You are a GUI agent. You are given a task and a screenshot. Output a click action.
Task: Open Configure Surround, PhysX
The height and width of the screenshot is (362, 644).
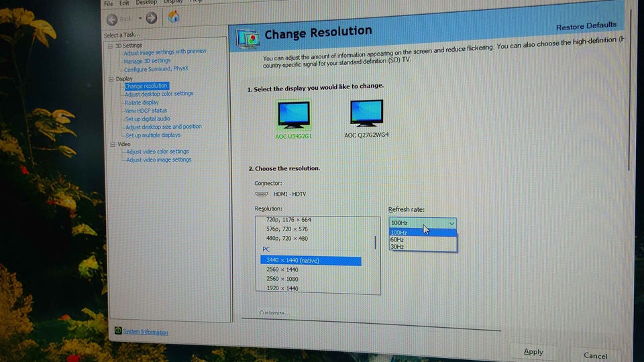point(156,69)
